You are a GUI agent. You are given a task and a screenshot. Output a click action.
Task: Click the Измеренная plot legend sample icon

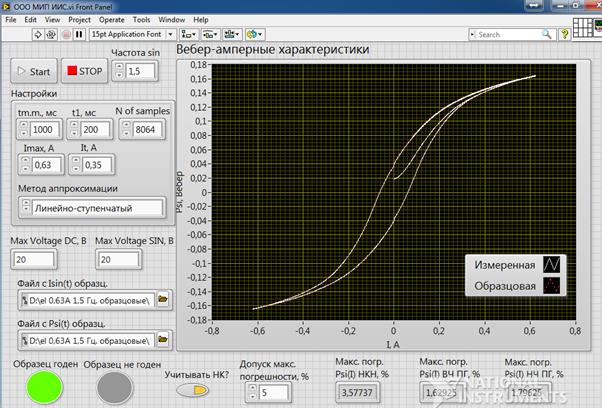[x=551, y=264]
